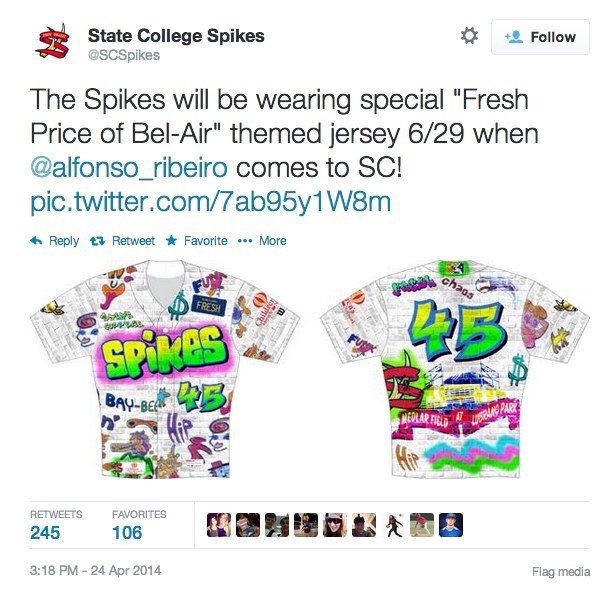Open State College Spikes profile logo

pyautogui.click(x=53, y=42)
